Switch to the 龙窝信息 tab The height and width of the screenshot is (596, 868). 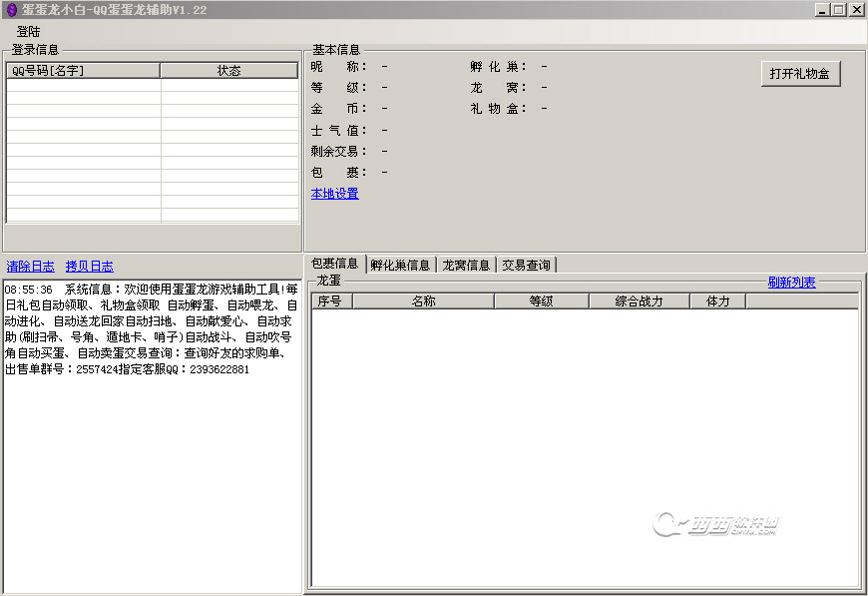pyautogui.click(x=466, y=265)
